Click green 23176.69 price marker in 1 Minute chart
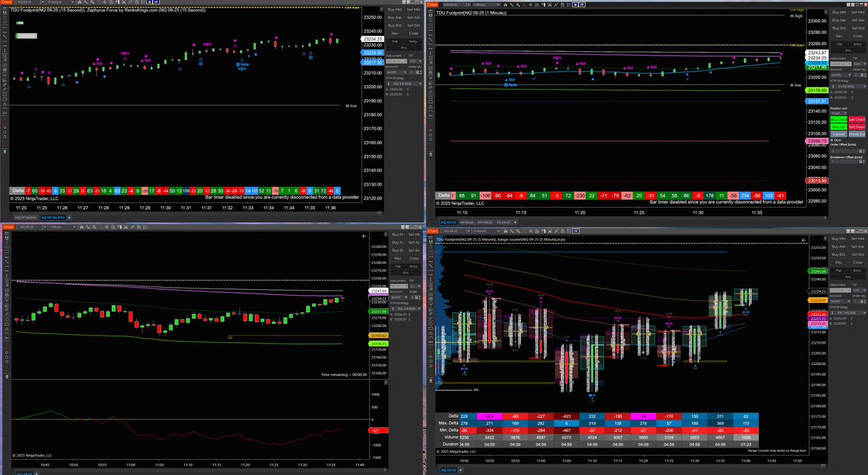The image size is (868, 475). [817, 90]
